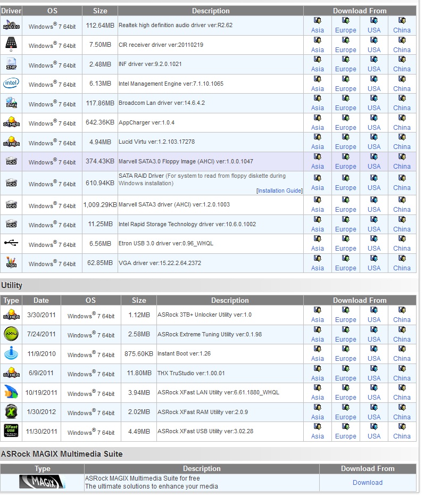
Task: Click the AXTU Extreme Tuning Utility icon
Action: point(11,334)
